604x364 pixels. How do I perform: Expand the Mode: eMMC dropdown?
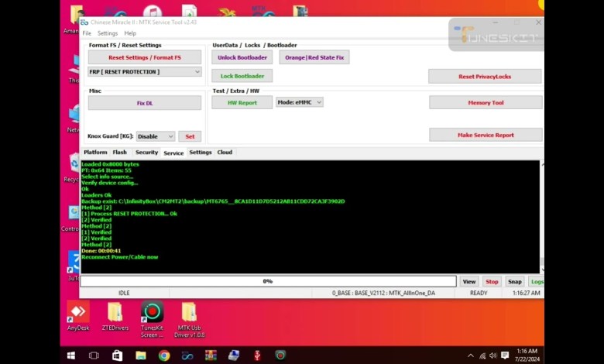click(x=299, y=102)
